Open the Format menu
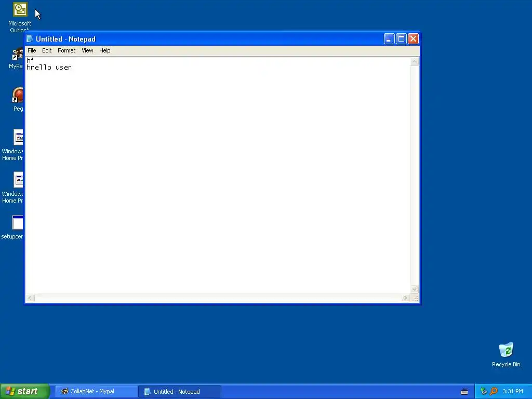532x399 pixels. coord(66,50)
